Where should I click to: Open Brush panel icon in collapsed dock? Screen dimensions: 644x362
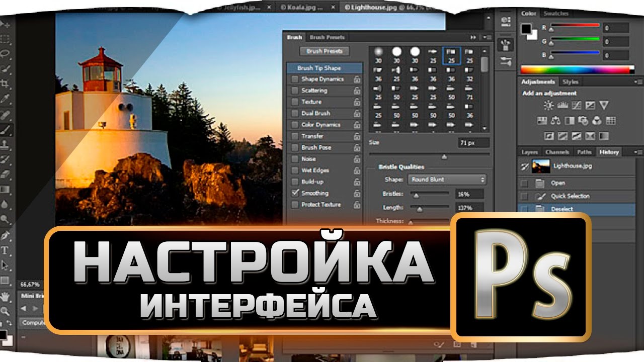506,45
